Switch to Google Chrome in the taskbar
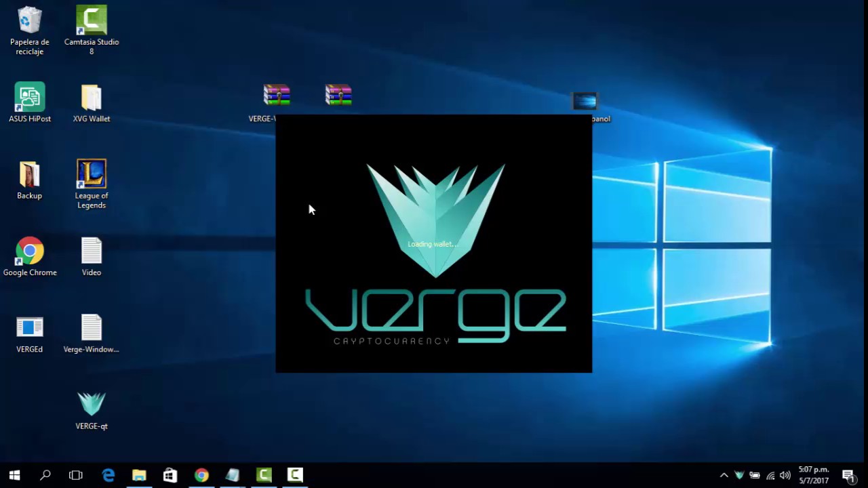 [x=201, y=475]
